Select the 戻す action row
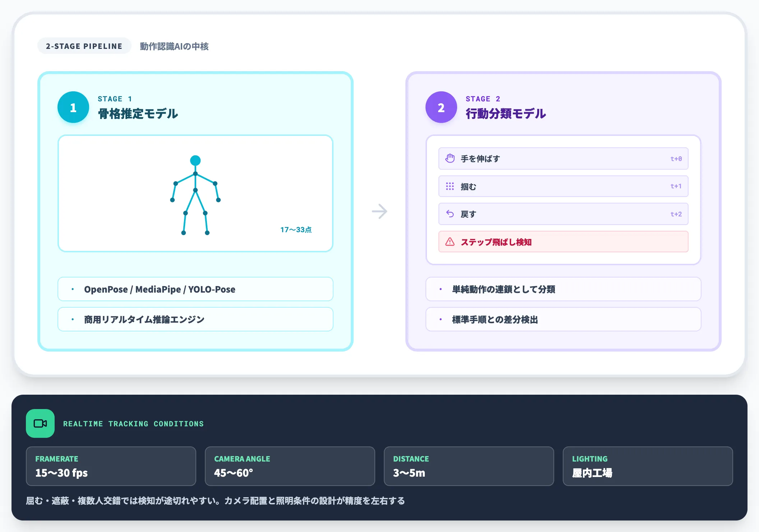 (x=563, y=214)
